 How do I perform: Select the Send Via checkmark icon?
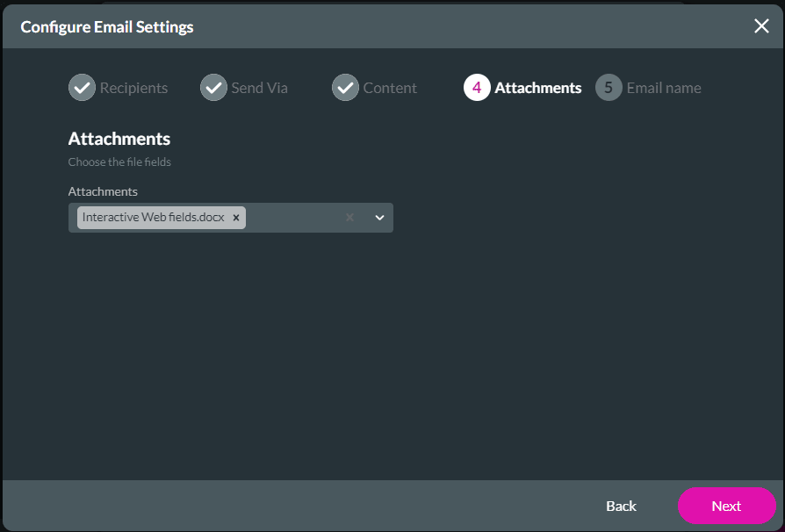[212, 87]
